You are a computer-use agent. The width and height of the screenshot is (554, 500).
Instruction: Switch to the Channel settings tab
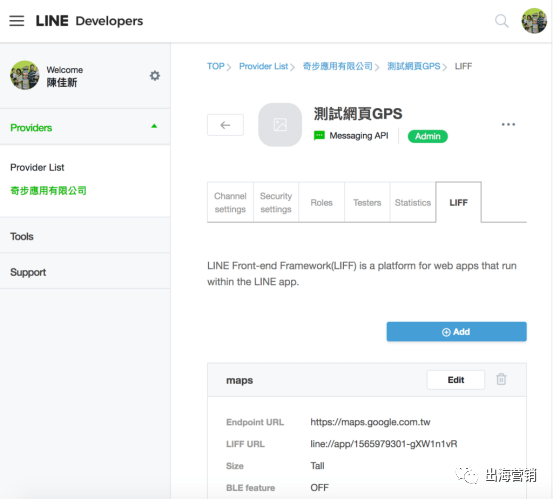point(230,202)
